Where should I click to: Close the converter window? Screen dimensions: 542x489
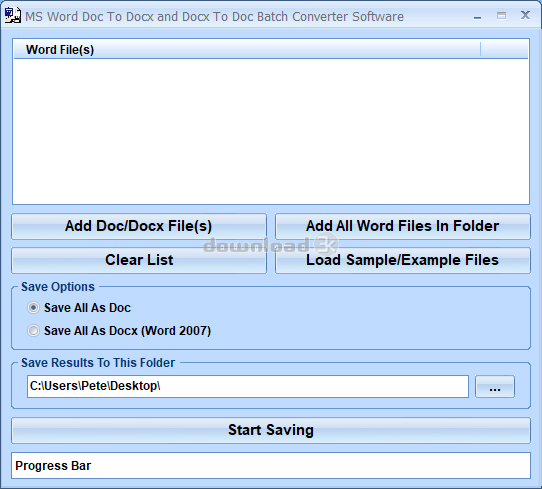tap(525, 15)
